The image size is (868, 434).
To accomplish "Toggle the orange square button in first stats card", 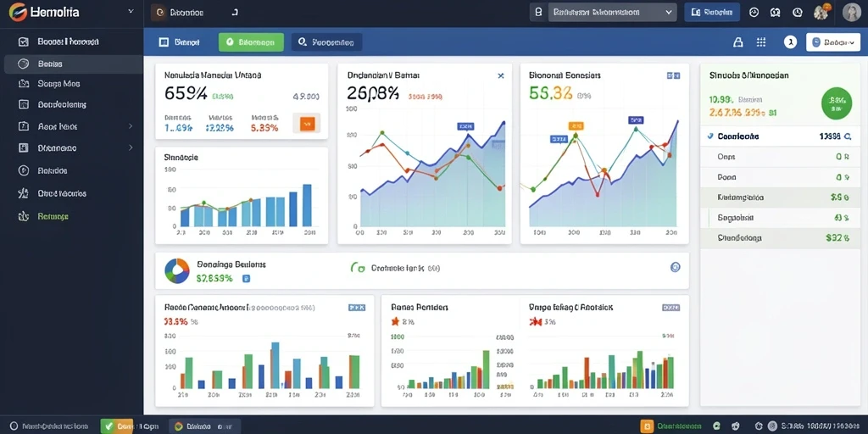I will (307, 124).
